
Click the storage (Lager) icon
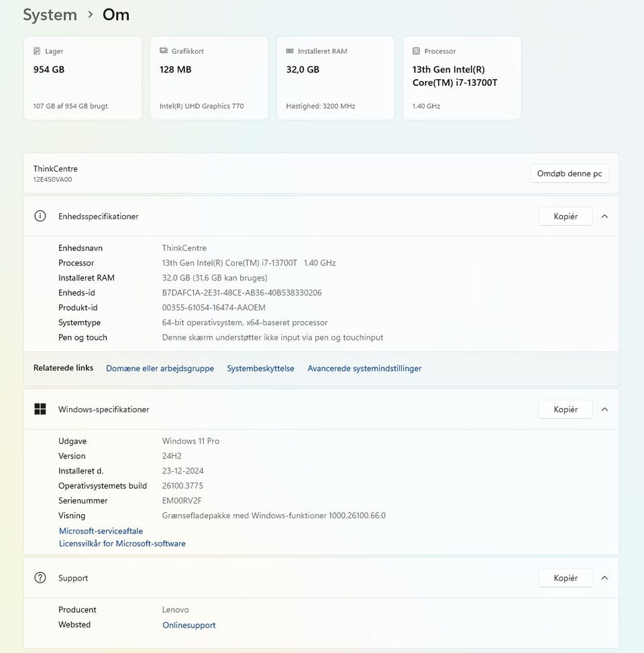(37, 51)
